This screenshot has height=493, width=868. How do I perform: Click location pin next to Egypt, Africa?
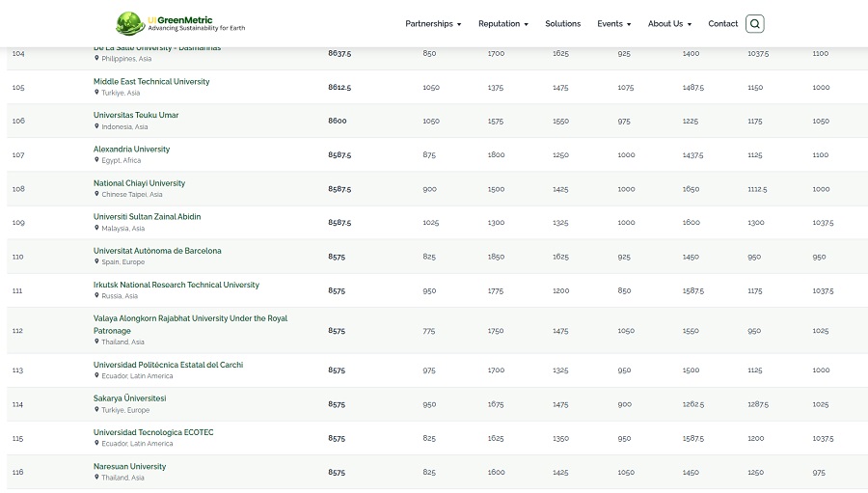pos(96,160)
